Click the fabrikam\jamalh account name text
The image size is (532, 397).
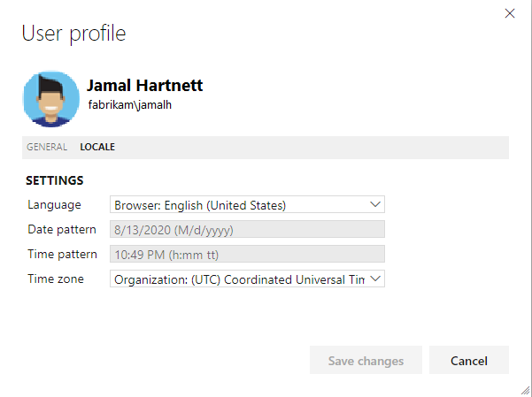[131, 104]
